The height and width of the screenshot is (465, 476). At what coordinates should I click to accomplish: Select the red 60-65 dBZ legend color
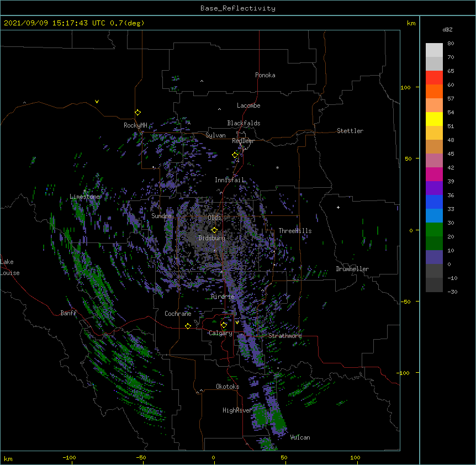434,78
